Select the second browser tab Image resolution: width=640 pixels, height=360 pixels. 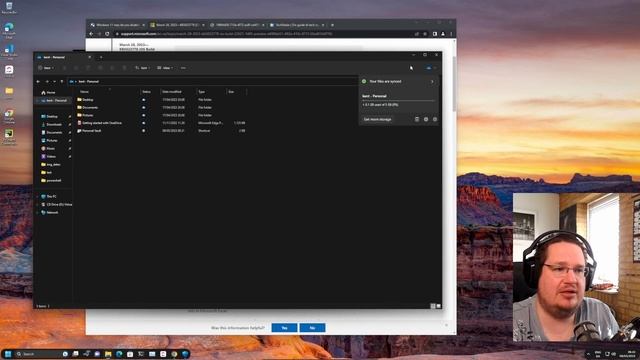(x=178, y=25)
